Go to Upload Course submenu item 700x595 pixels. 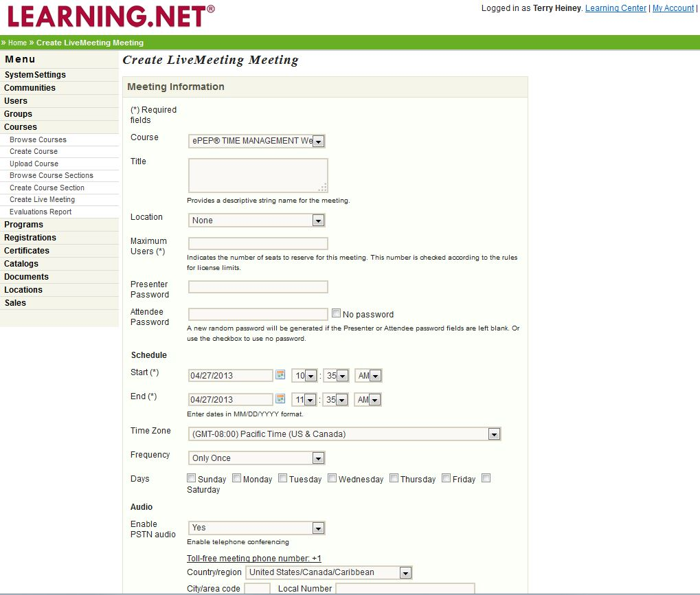pyautogui.click(x=34, y=164)
